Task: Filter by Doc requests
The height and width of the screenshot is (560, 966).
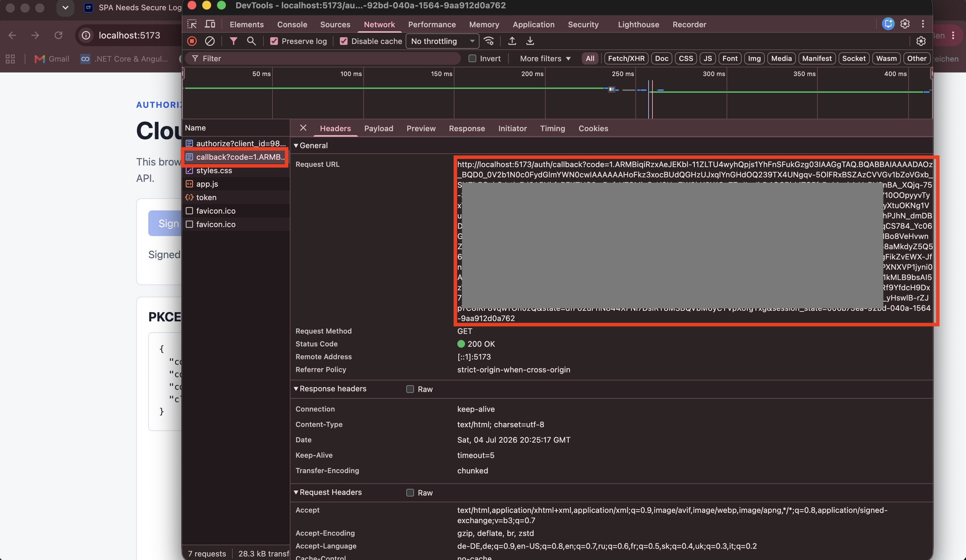Action: pyautogui.click(x=661, y=58)
